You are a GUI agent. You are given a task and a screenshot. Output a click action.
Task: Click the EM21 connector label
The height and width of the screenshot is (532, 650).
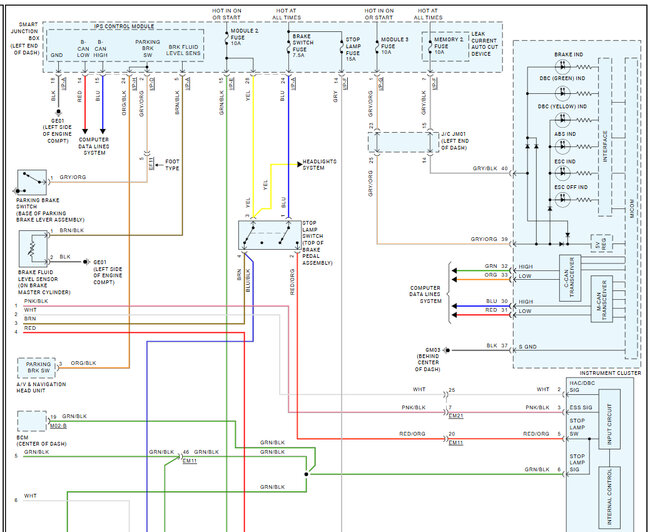point(456,416)
